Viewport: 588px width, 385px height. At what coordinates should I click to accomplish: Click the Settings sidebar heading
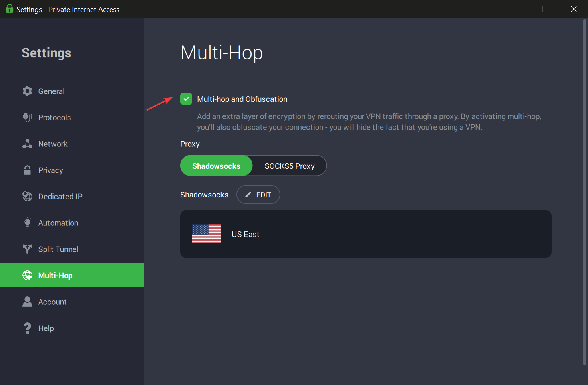coord(46,53)
